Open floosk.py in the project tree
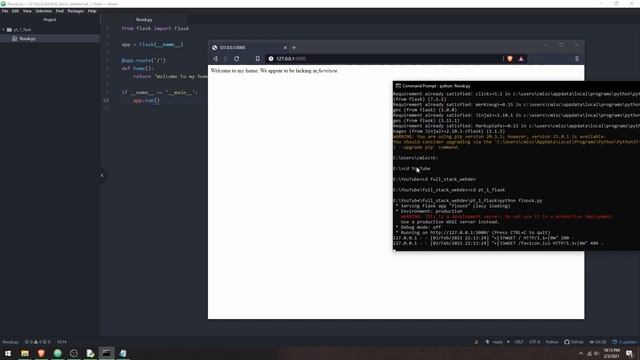Viewport: 640px width, 360px height. pos(27,39)
